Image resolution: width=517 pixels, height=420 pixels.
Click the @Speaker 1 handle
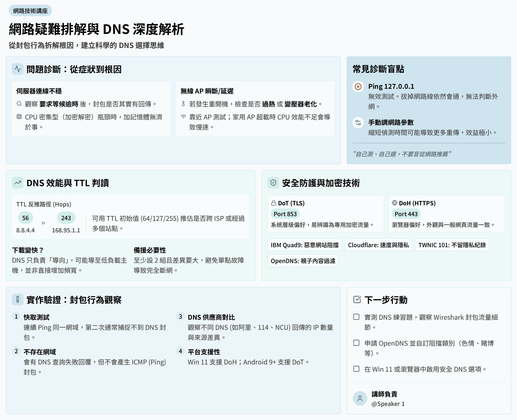tap(388, 404)
